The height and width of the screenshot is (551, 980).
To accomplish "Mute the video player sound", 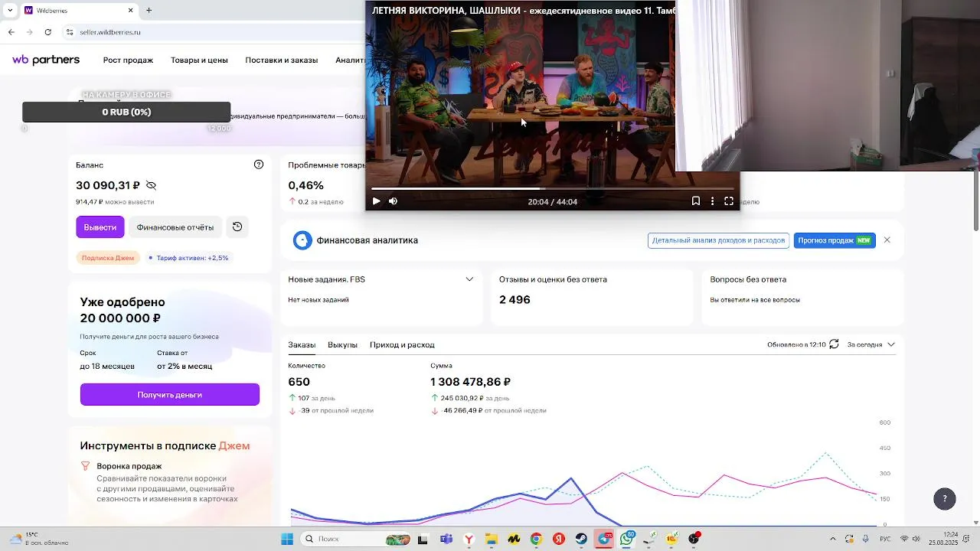I will pos(393,201).
